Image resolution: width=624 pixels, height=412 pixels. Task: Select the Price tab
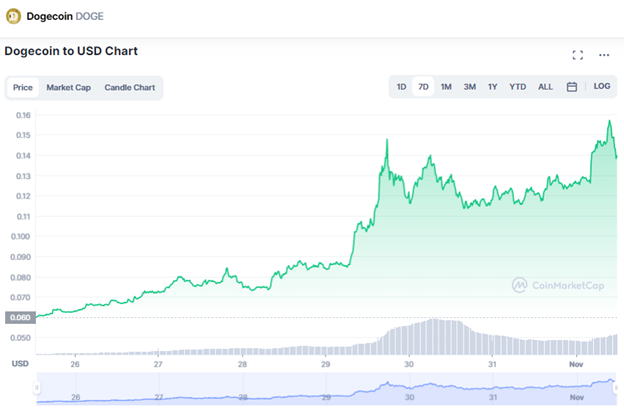click(23, 88)
